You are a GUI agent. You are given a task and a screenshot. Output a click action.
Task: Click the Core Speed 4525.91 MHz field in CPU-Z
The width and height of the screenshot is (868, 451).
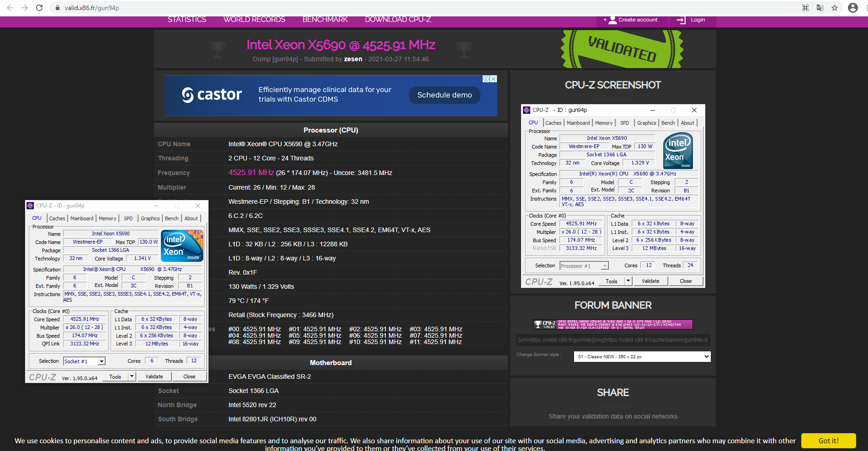85,319
